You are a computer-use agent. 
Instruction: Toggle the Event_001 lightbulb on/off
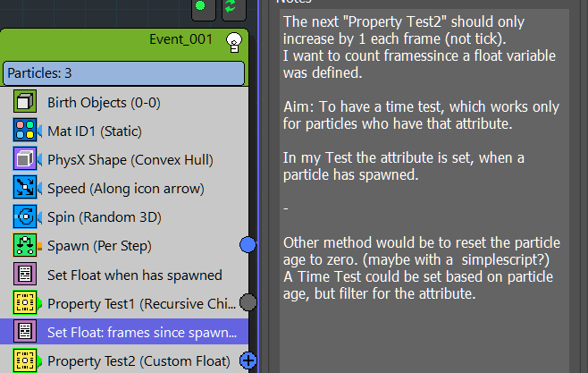(x=234, y=39)
